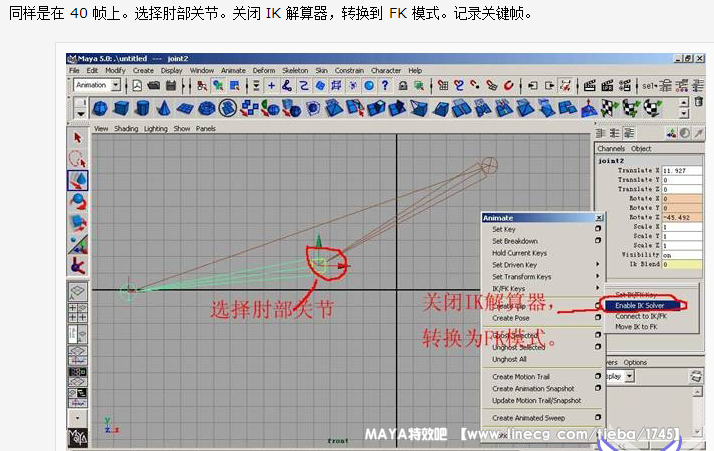Open the Deform menu
This screenshot has width=714, height=451.
tap(264, 71)
